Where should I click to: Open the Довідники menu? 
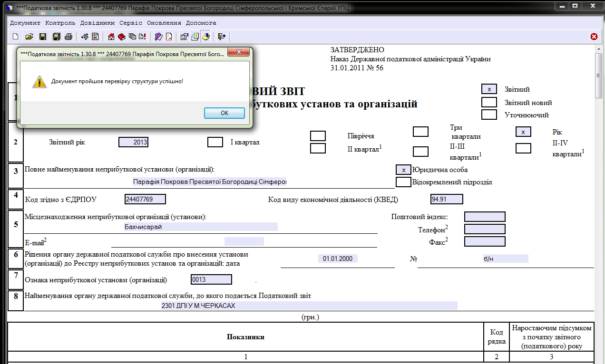pos(98,23)
